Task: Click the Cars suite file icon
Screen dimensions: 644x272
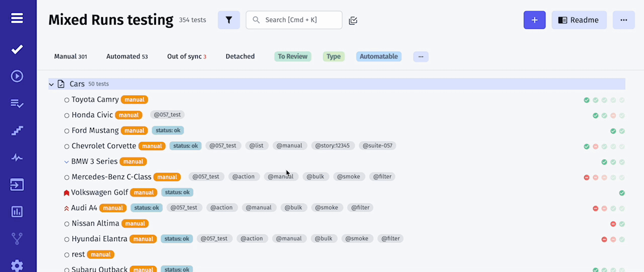Action: pyautogui.click(x=61, y=84)
